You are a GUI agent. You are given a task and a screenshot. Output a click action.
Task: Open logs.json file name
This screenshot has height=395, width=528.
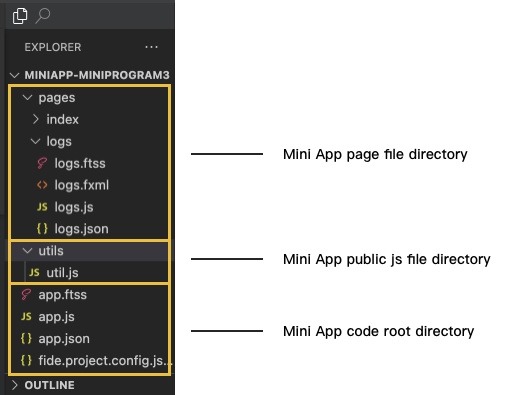[81, 229]
